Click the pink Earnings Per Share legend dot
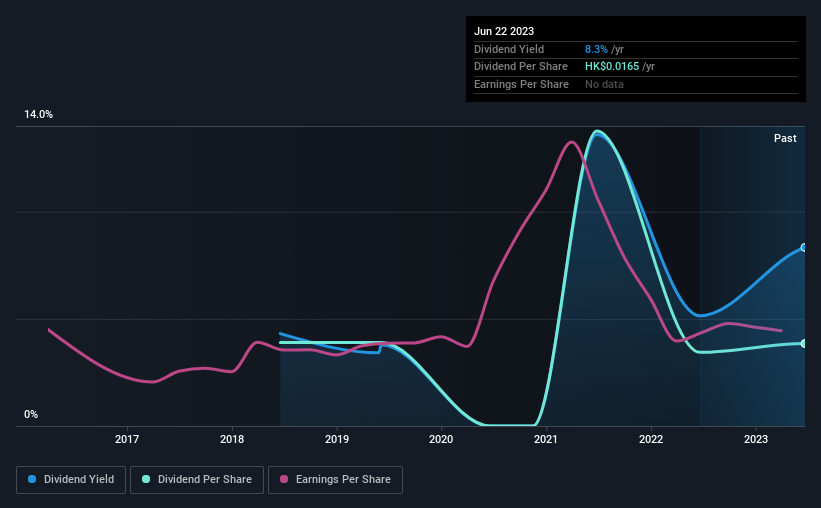 pos(284,479)
